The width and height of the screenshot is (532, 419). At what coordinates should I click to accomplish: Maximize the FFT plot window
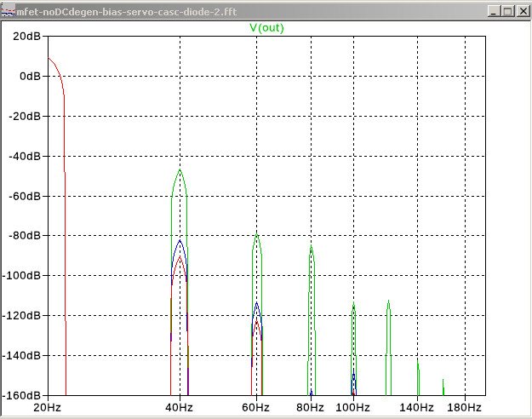coord(508,11)
